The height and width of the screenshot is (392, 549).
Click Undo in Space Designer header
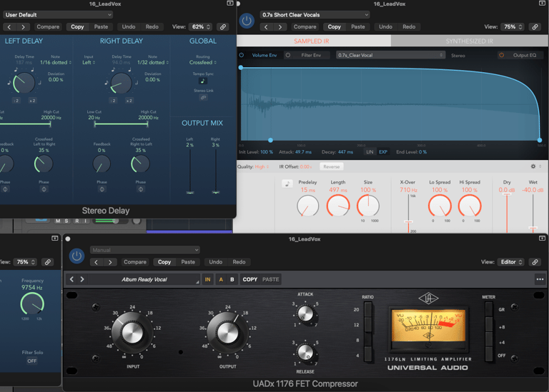tap(385, 27)
